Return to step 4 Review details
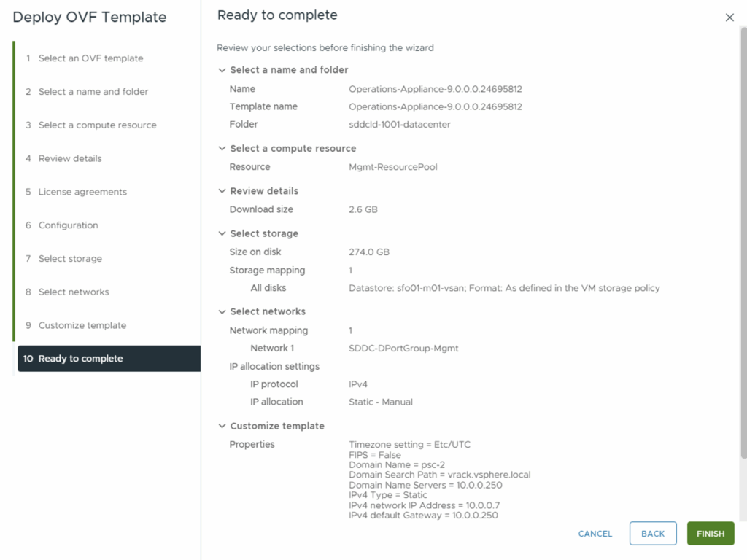 tap(70, 158)
